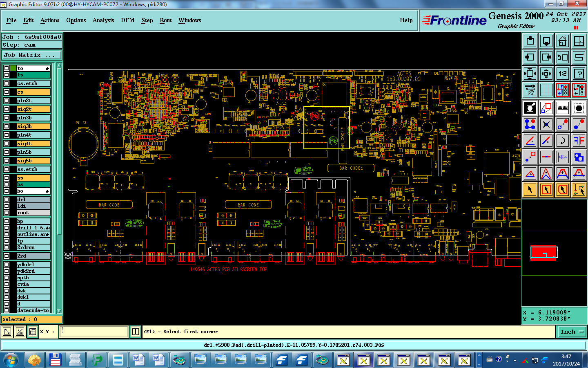Open the Inch units dropdown
Viewport: 588px width, 368px height.
tap(572, 332)
